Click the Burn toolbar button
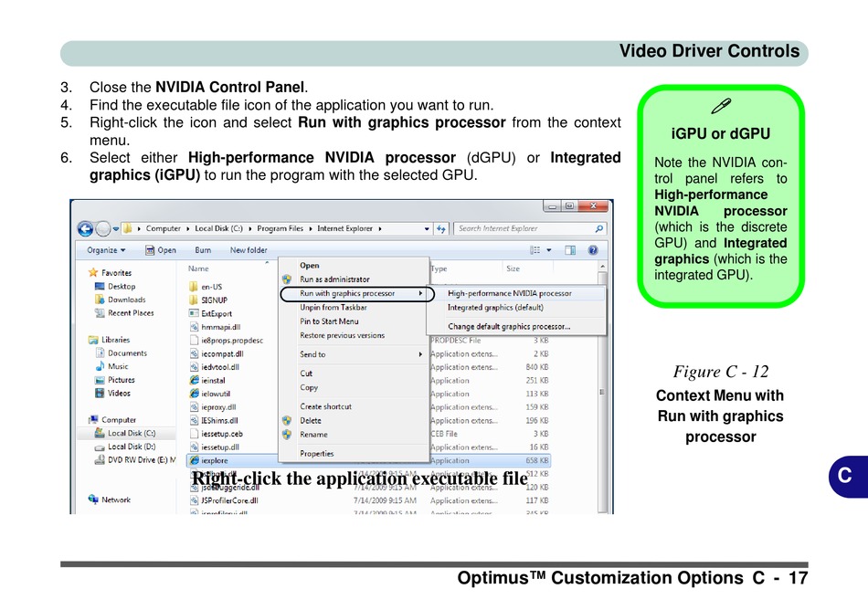This screenshot has width=868, height=610. (203, 250)
